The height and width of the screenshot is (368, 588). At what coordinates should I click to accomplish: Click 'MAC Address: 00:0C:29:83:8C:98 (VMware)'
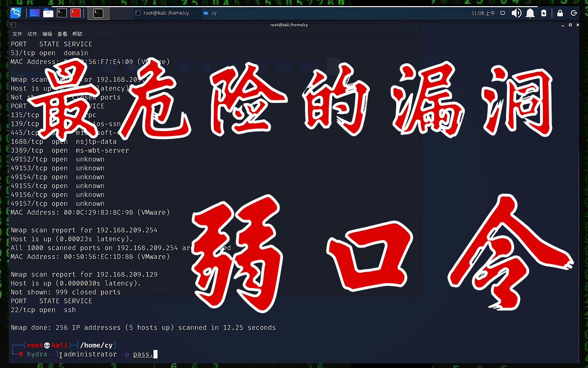[x=90, y=212]
